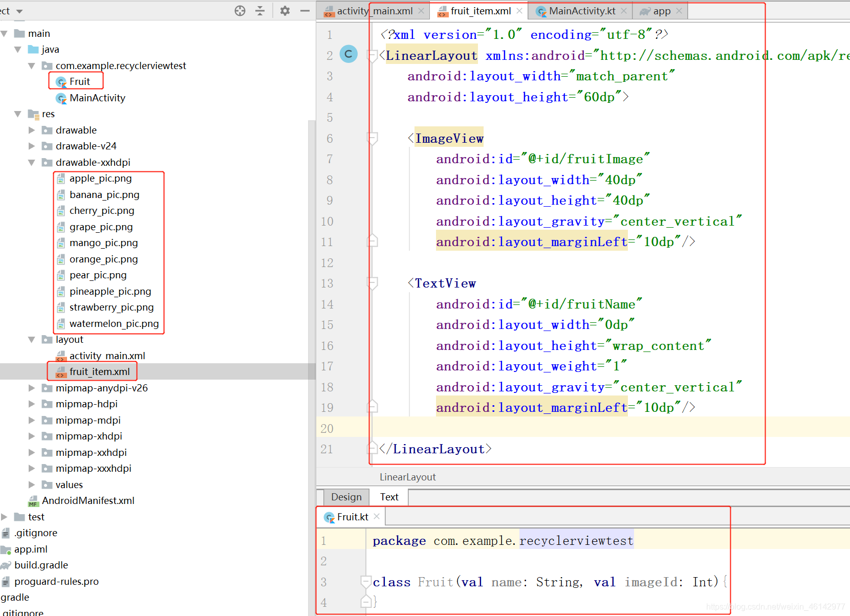The width and height of the screenshot is (850, 616).
Task: Collapse the res folder
Action: pos(18,114)
